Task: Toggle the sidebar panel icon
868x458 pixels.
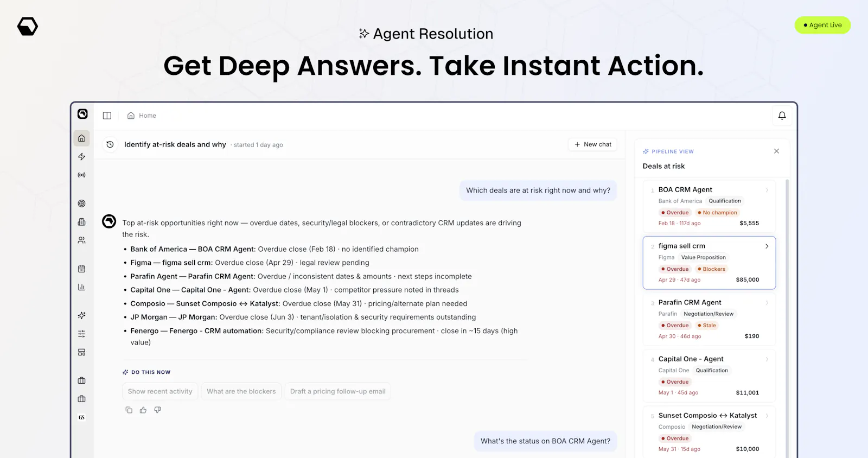Action: point(107,116)
